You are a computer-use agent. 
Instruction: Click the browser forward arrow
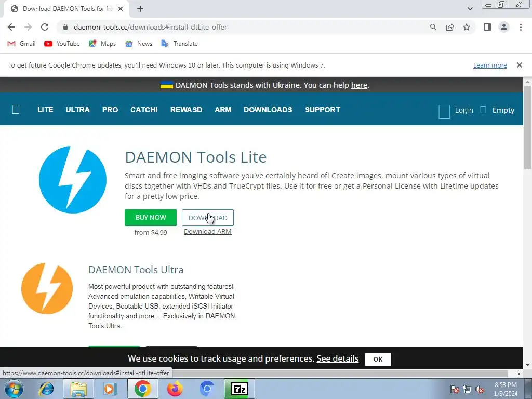tap(28, 27)
